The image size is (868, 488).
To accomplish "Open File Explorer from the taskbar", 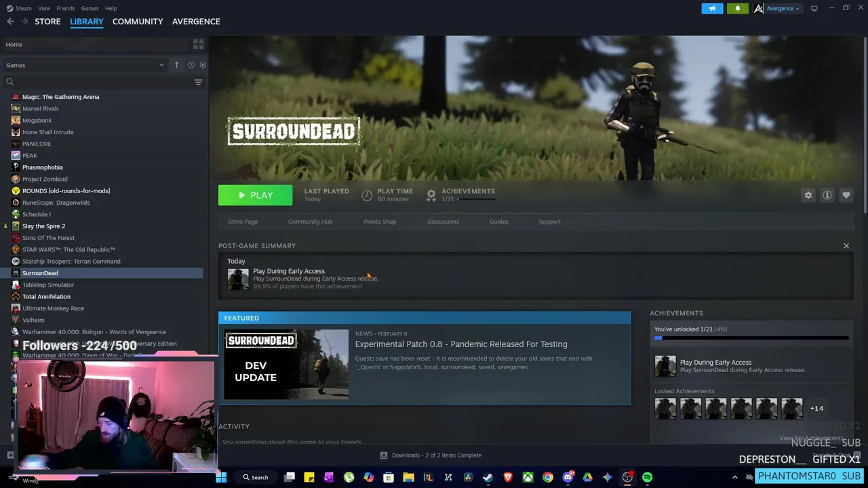I will [x=408, y=477].
